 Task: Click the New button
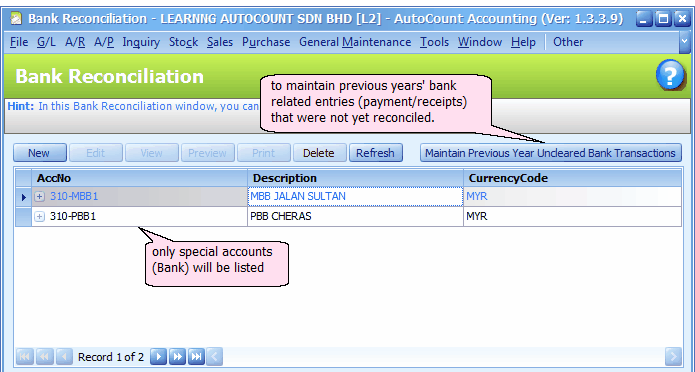coord(39,153)
